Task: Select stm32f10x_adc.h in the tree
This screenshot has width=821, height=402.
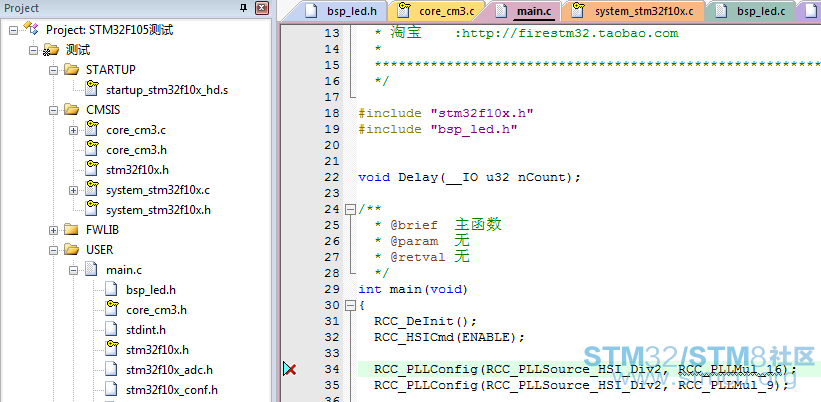Action: pos(169,370)
